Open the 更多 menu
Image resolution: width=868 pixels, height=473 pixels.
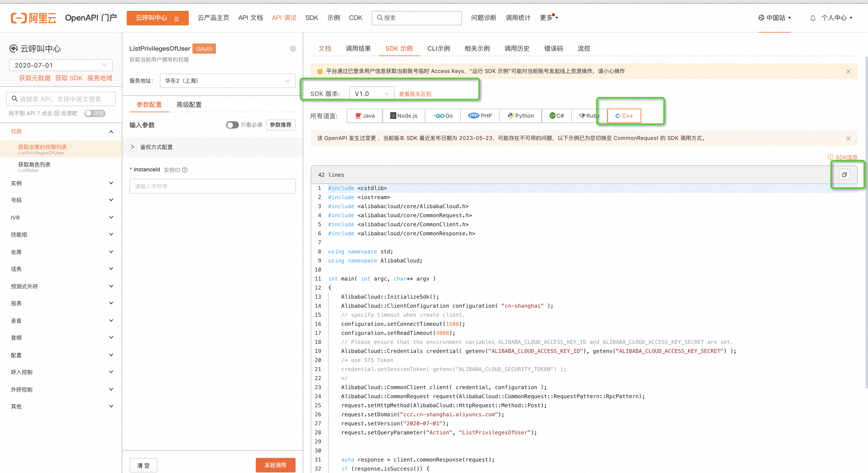pyautogui.click(x=549, y=17)
